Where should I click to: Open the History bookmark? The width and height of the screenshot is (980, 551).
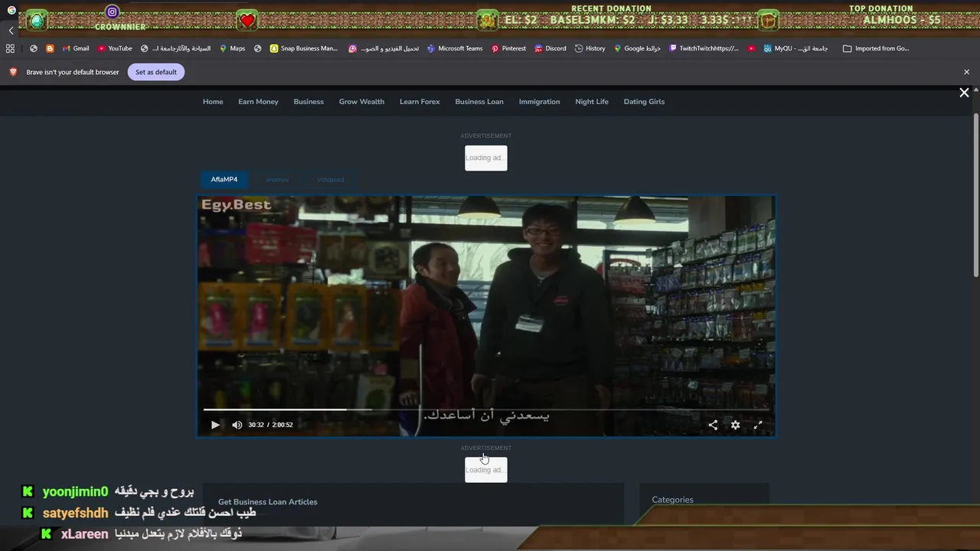coord(590,48)
